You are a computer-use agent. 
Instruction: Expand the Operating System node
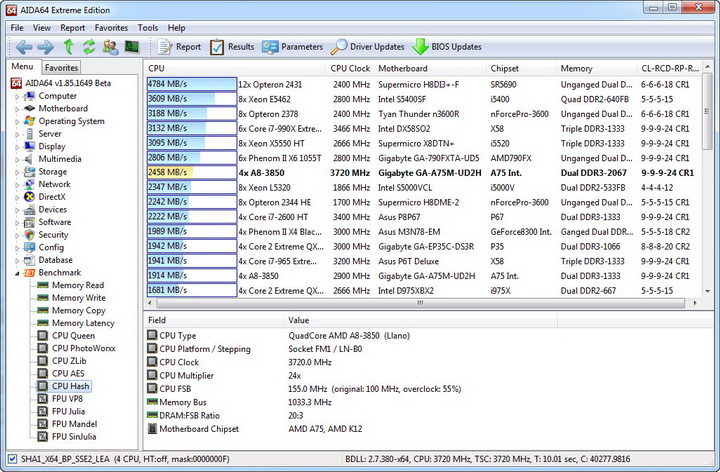[17, 122]
